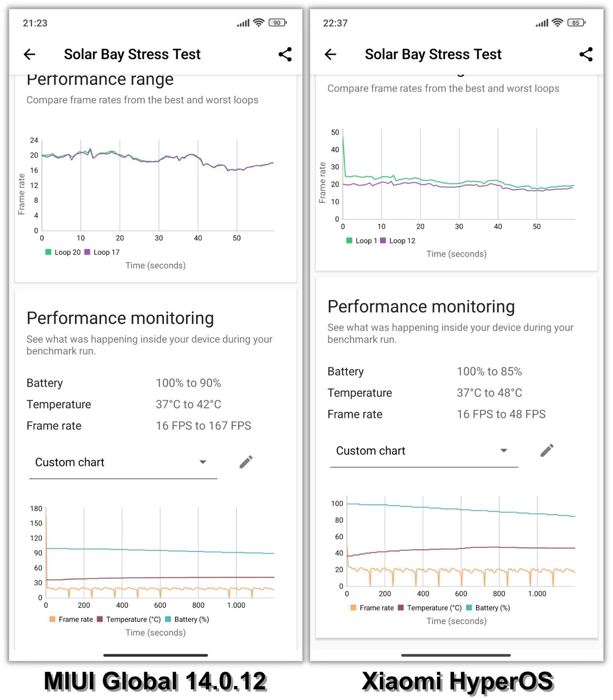Click '100% to 85%' battery value
The width and height of the screenshot is (613, 700).
489,371
